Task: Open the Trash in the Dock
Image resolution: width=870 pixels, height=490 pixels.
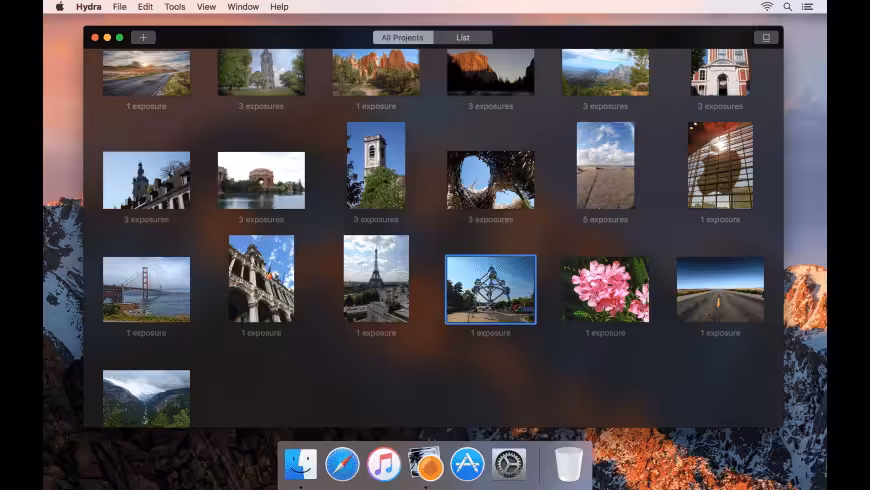Action: (569, 464)
